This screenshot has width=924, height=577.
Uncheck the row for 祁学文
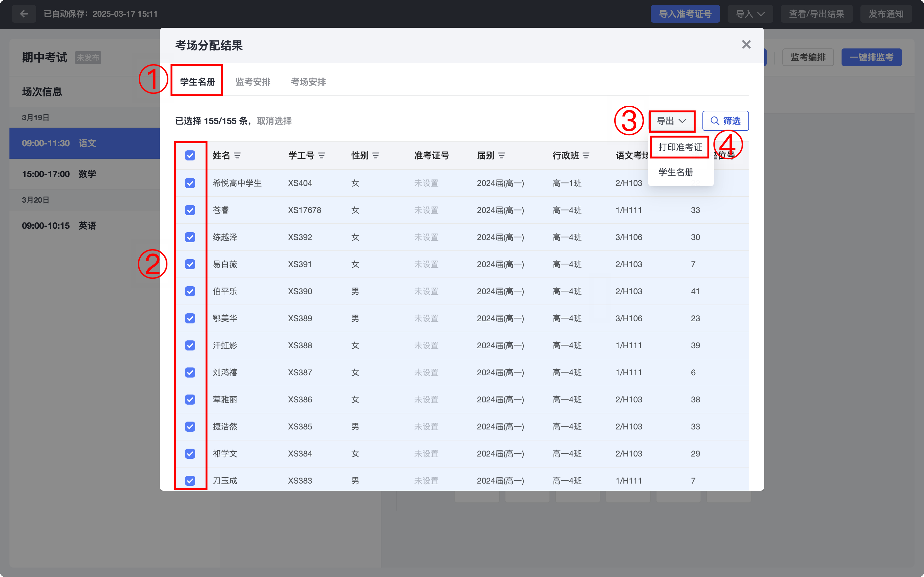point(190,454)
